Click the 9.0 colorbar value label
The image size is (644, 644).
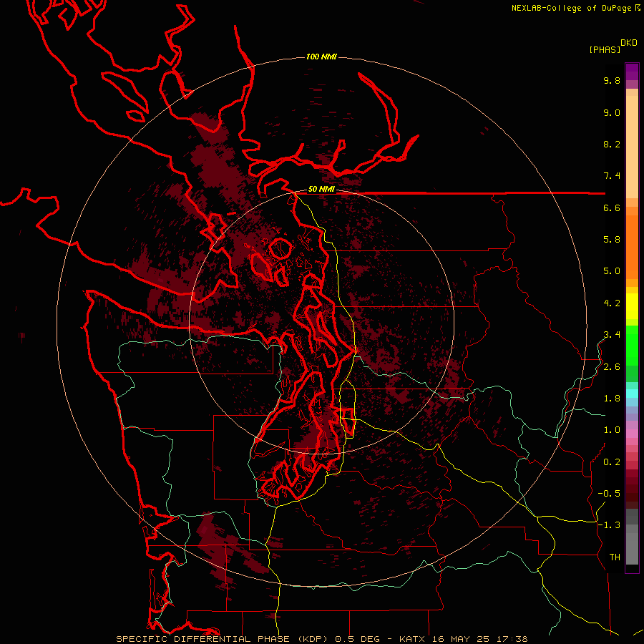pyautogui.click(x=612, y=112)
